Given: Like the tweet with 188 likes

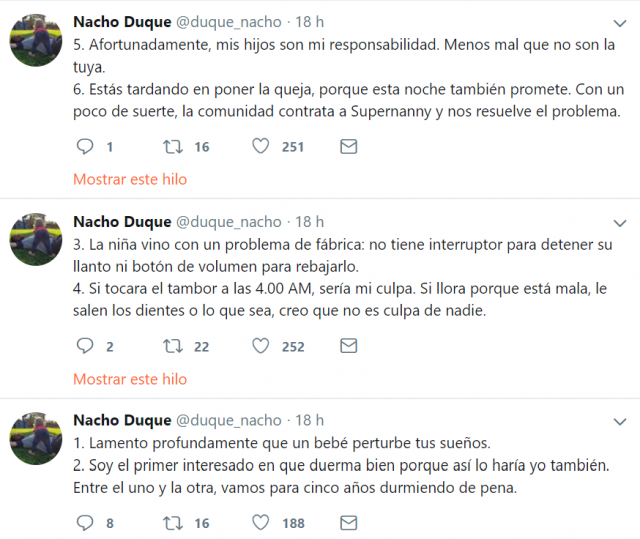Looking at the screenshot, I should [x=261, y=522].
